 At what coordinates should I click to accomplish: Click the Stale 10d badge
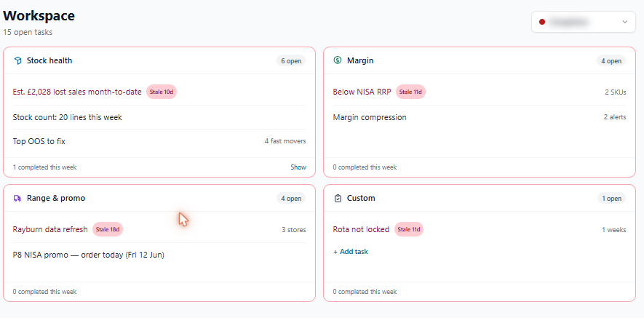tap(162, 92)
